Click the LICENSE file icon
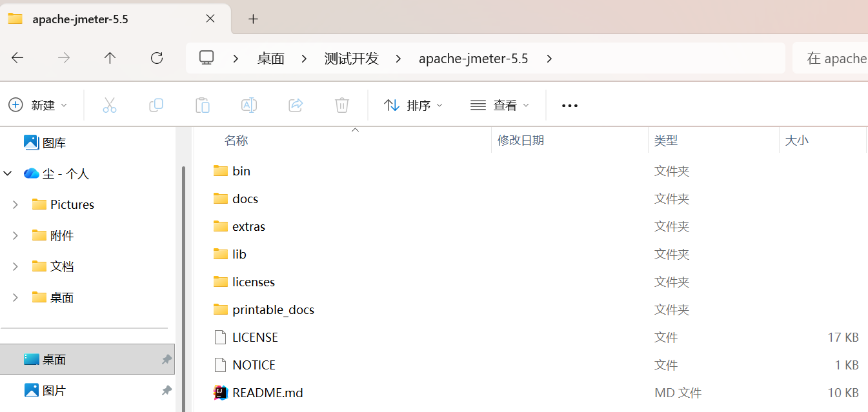Screen dimensions: 868x412 (x=221, y=337)
